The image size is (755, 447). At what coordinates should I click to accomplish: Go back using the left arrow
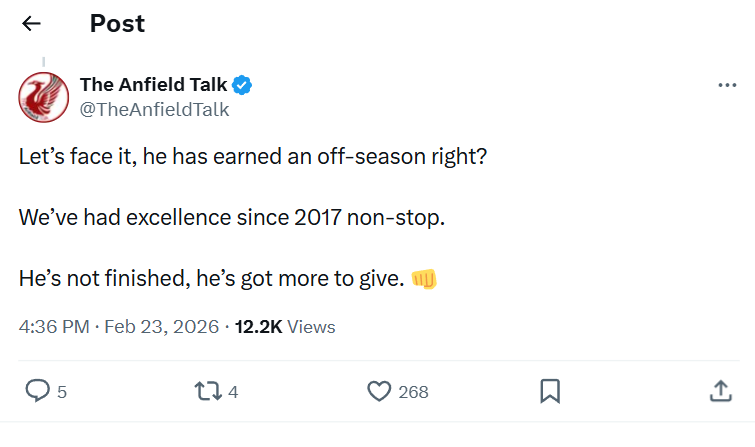click(x=31, y=24)
